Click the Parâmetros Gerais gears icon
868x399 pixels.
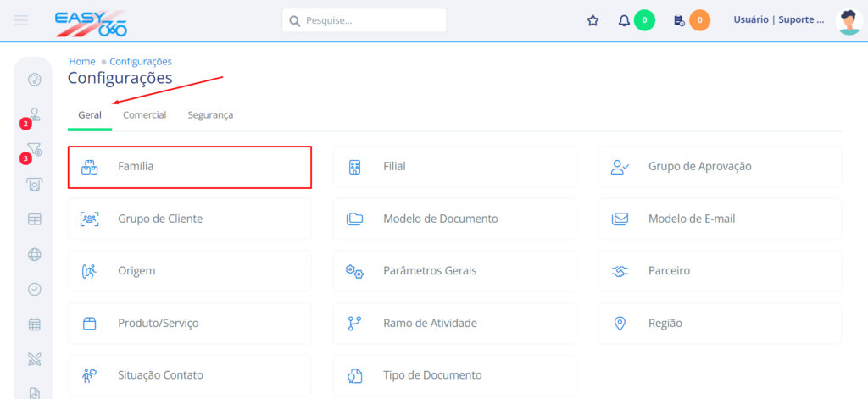click(354, 271)
